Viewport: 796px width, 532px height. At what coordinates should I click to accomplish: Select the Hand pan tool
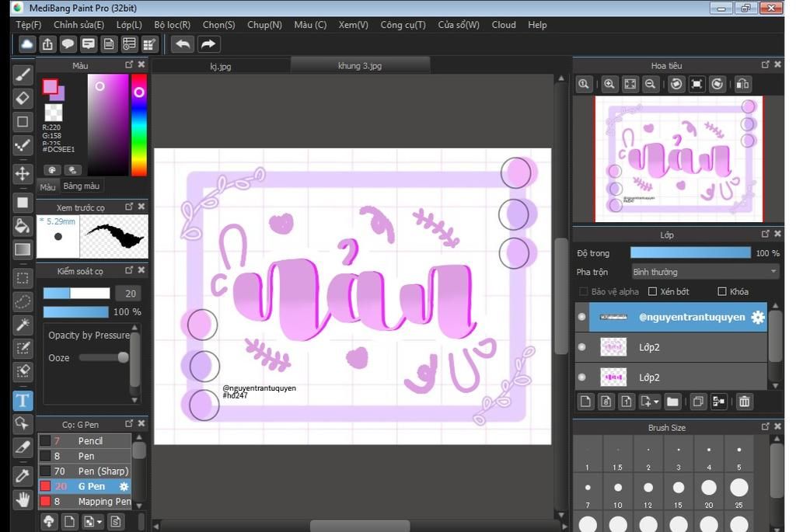coord(23,499)
